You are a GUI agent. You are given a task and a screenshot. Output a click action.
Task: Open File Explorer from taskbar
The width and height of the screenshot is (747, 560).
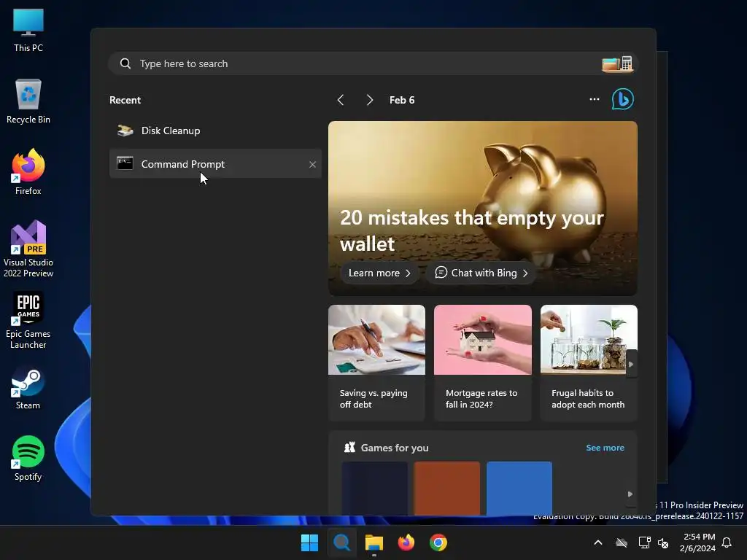click(374, 542)
